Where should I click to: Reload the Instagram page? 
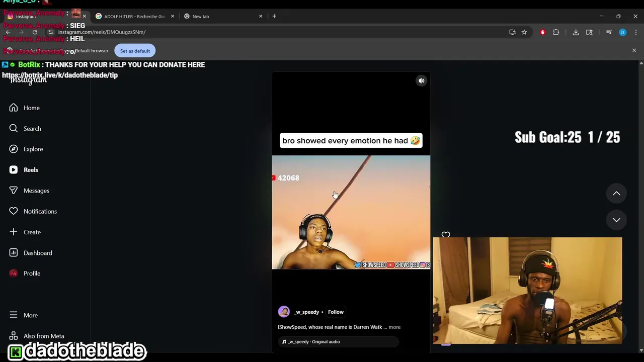[35, 32]
